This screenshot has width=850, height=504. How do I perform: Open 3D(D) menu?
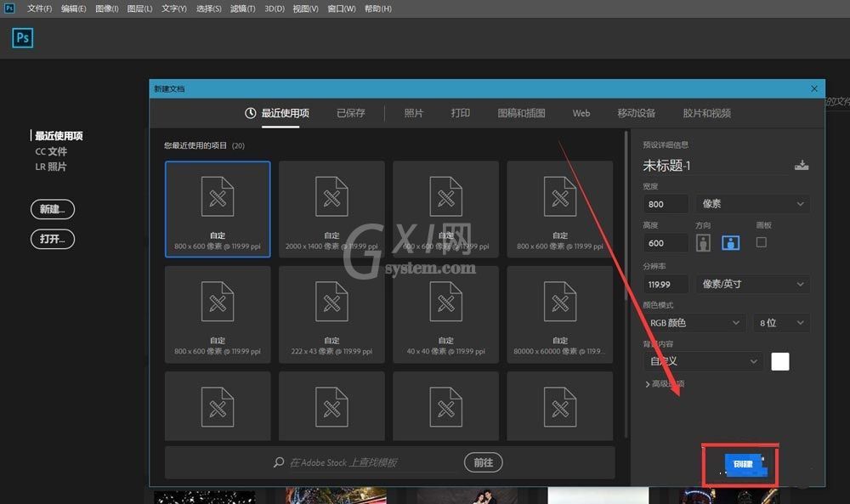[275, 8]
